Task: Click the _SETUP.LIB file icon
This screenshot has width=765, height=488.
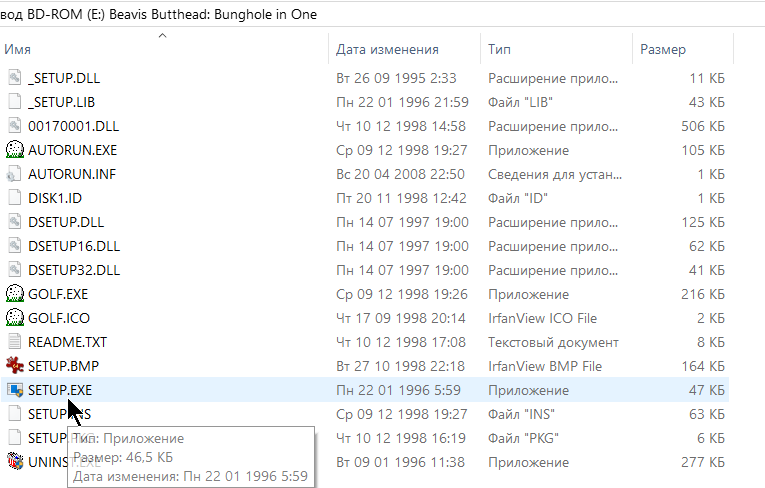Action: click(15, 102)
